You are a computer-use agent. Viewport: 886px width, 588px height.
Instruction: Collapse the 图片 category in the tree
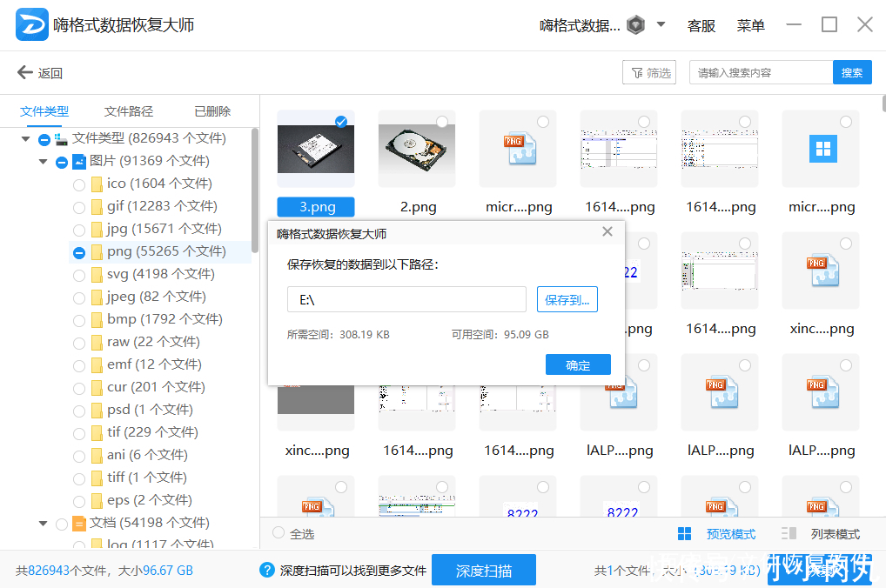point(42,161)
